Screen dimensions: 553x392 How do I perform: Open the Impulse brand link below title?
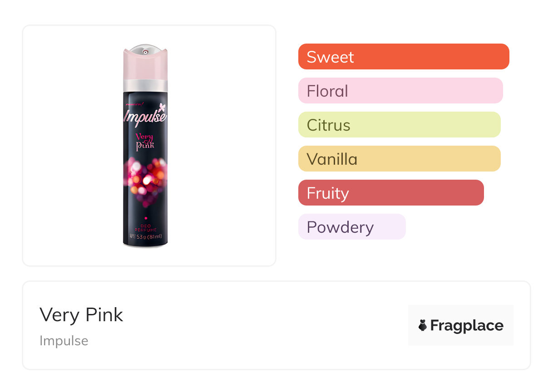(x=64, y=341)
